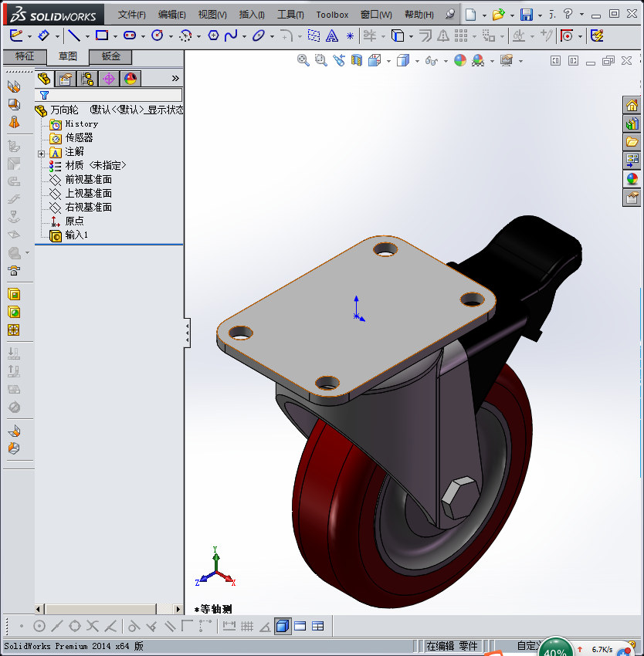644x656 pixels.
Task: Select the Corner Rectangle tool
Action: (102, 36)
